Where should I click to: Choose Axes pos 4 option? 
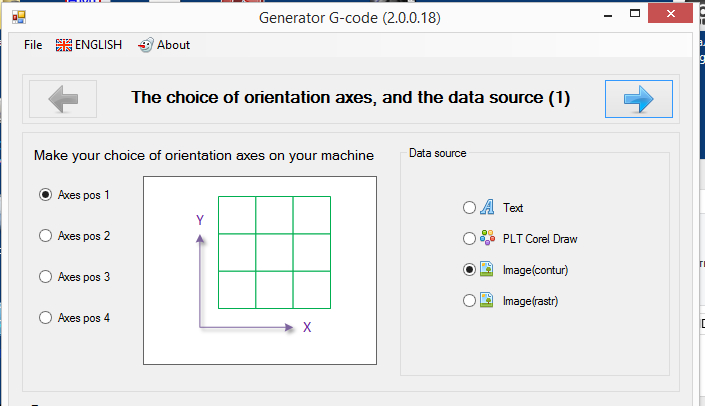point(45,318)
